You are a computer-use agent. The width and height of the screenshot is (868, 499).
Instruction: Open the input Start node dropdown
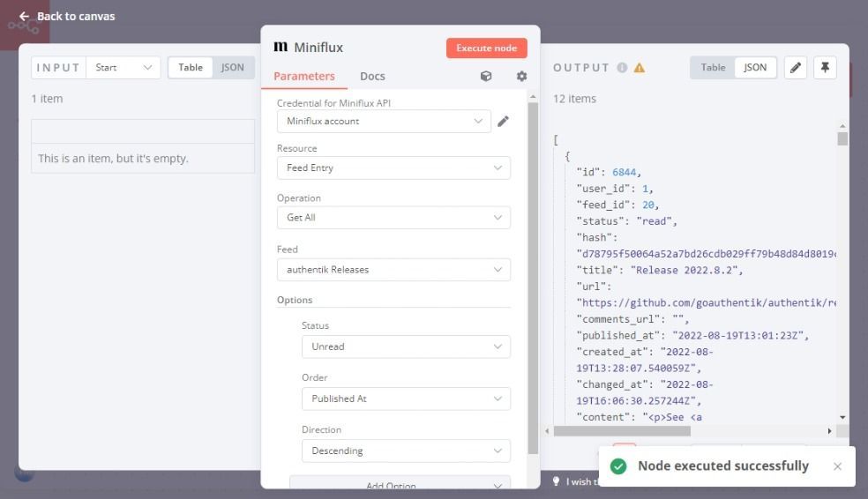coord(123,68)
